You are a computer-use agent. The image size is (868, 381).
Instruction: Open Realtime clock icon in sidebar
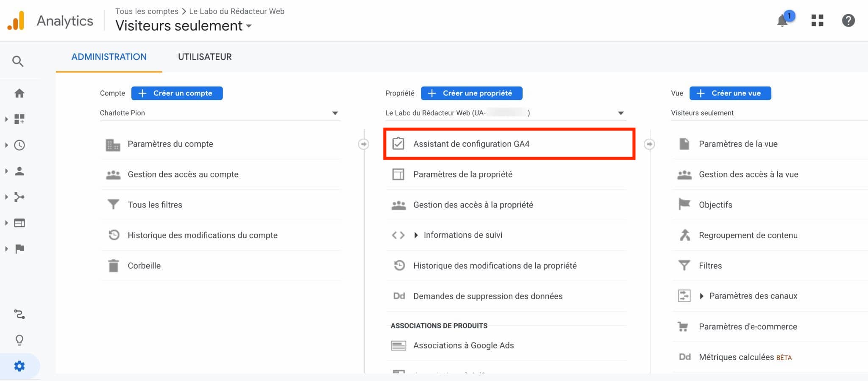coord(19,145)
